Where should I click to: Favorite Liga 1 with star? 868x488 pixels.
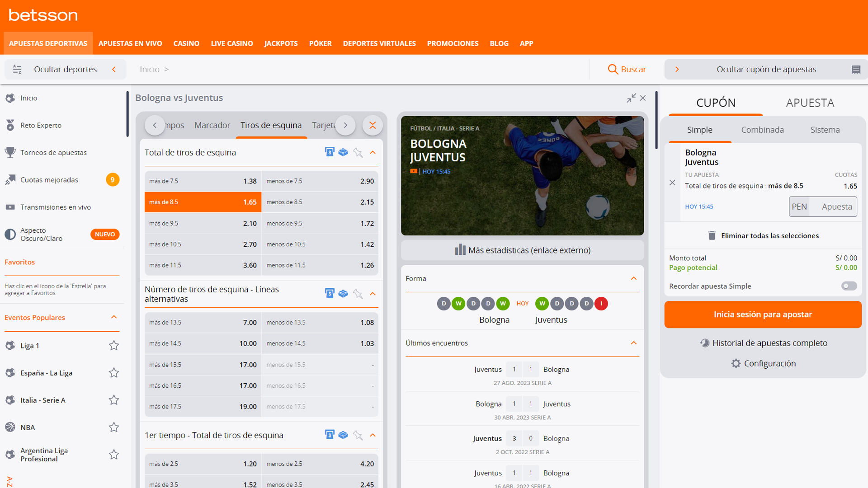[114, 346]
